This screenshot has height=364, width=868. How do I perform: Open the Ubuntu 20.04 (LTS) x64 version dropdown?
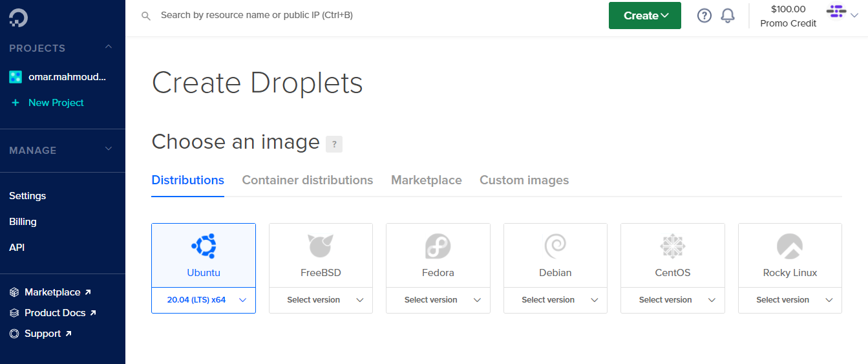204,300
